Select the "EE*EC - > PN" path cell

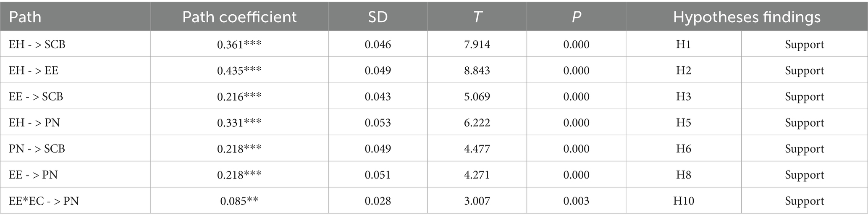click(x=44, y=201)
